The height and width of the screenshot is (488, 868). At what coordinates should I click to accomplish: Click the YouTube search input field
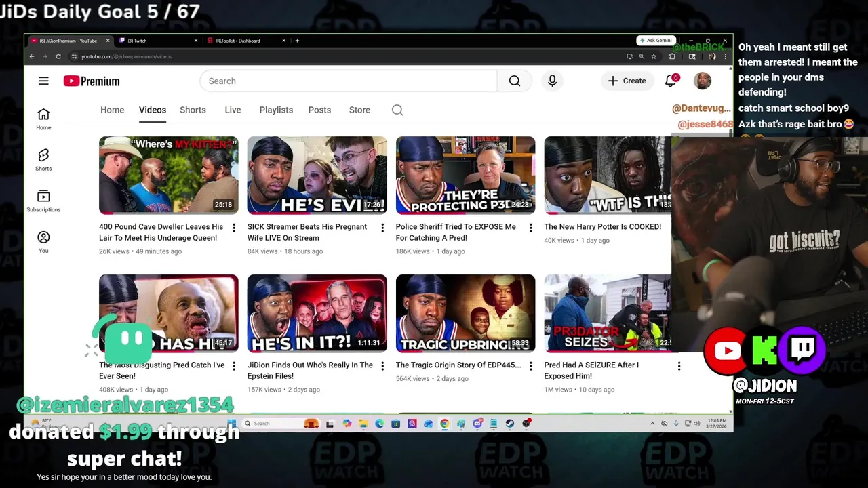click(x=349, y=81)
